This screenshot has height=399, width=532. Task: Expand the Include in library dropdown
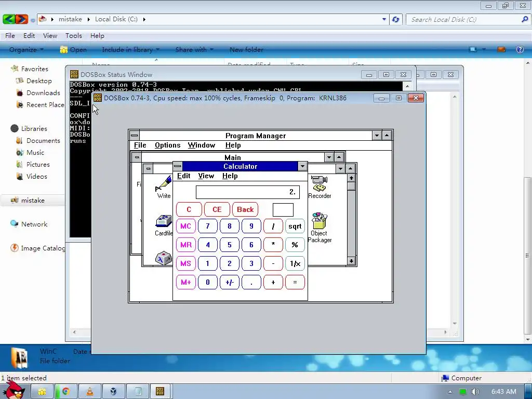130,49
